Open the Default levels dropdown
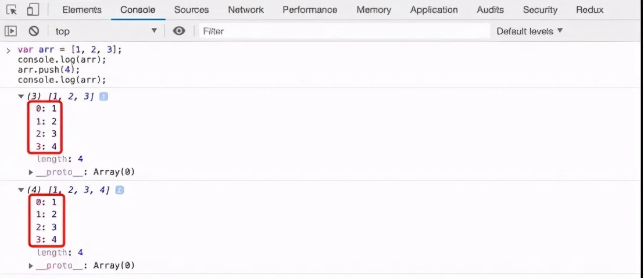The image size is (644, 279). pos(529,31)
